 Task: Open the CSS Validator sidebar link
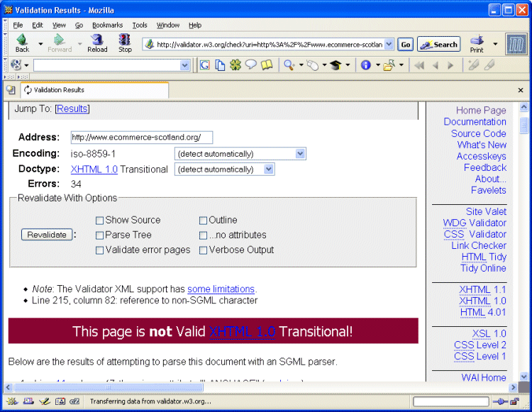[x=475, y=234]
